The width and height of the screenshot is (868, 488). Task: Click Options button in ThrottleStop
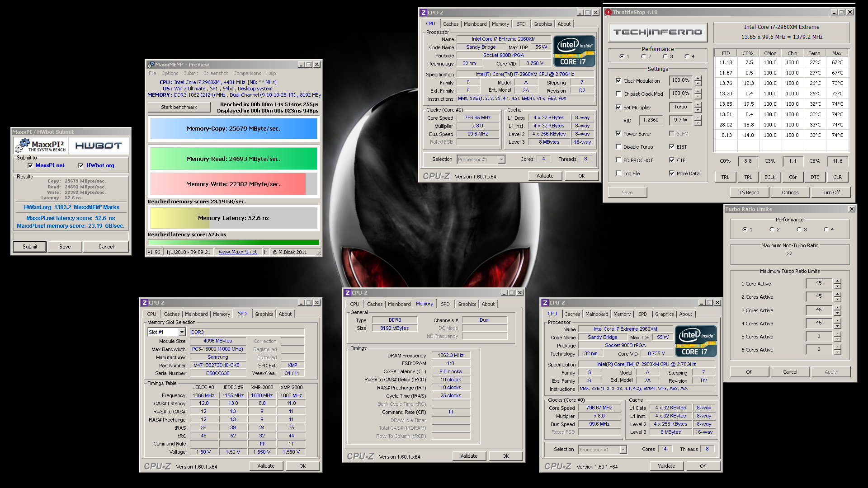click(790, 192)
